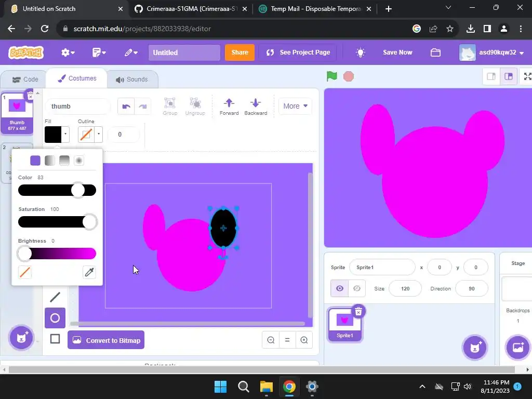Switch to small stage layout

tap(491, 76)
